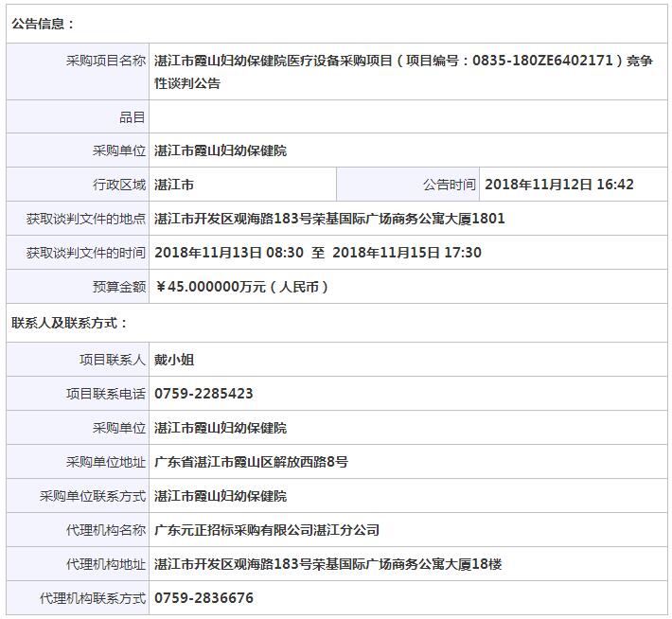
Task: Select the 公告信息 section header
Action: (x=43, y=24)
